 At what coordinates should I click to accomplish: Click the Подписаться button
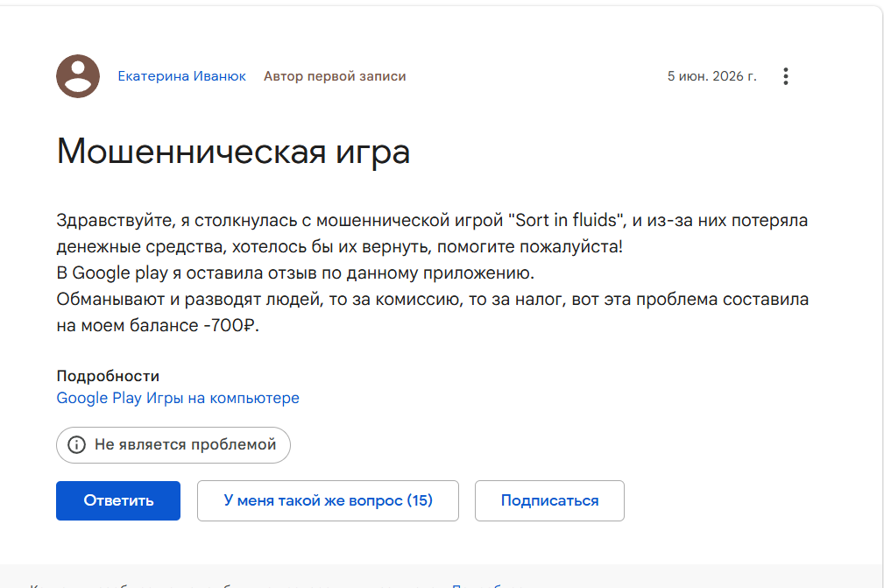pos(549,500)
